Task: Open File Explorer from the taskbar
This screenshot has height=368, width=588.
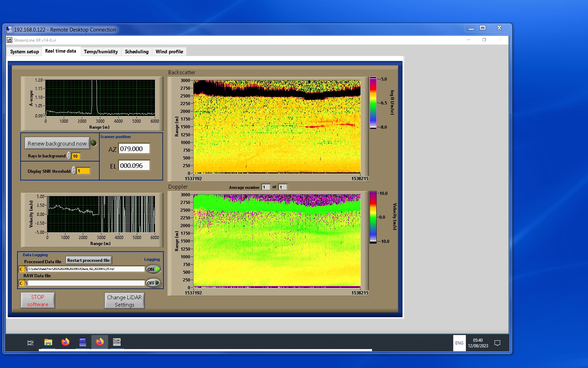Action: (48, 342)
